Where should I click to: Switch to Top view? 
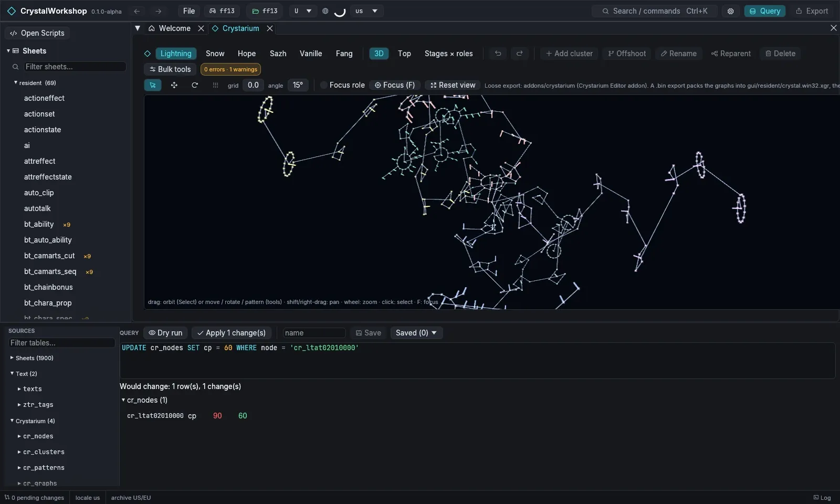point(404,54)
